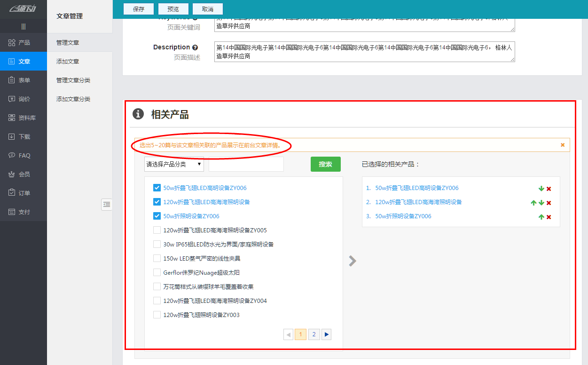Open the FAQ section

(x=24, y=155)
